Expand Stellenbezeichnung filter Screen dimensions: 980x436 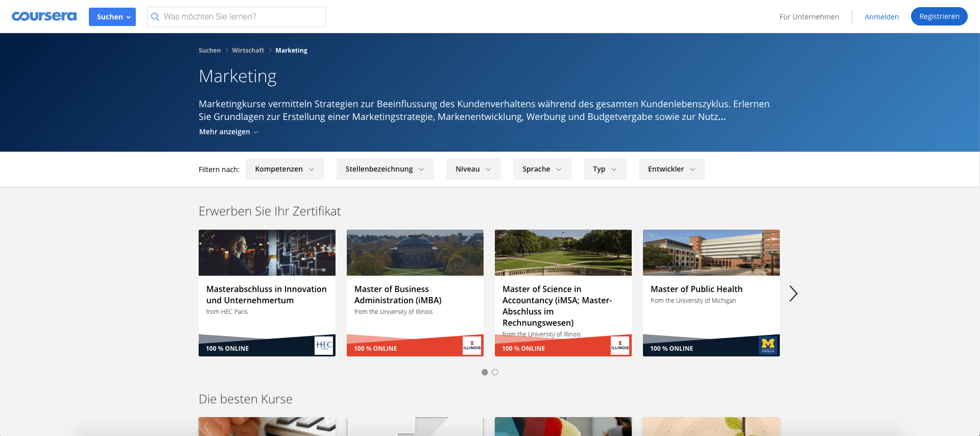tap(385, 169)
